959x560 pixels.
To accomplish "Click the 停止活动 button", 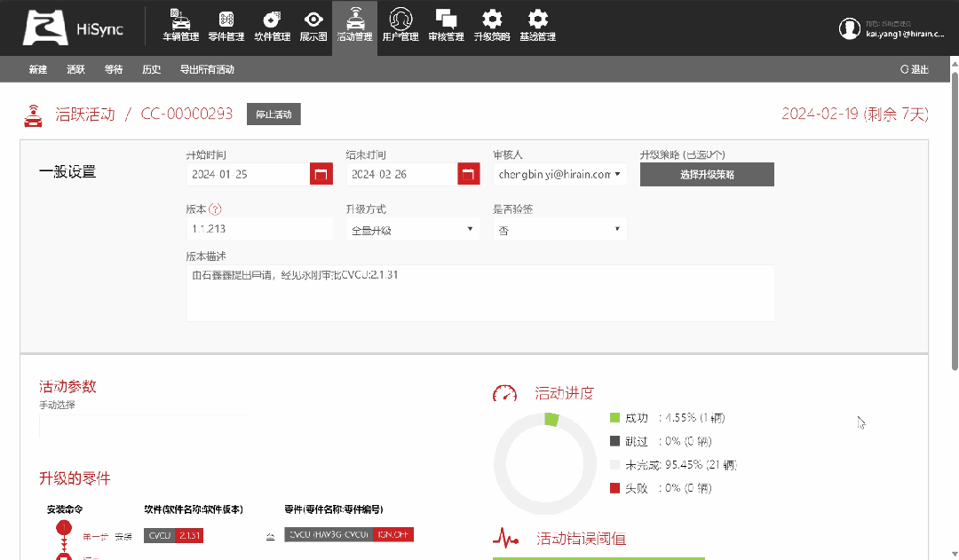I will (273, 114).
